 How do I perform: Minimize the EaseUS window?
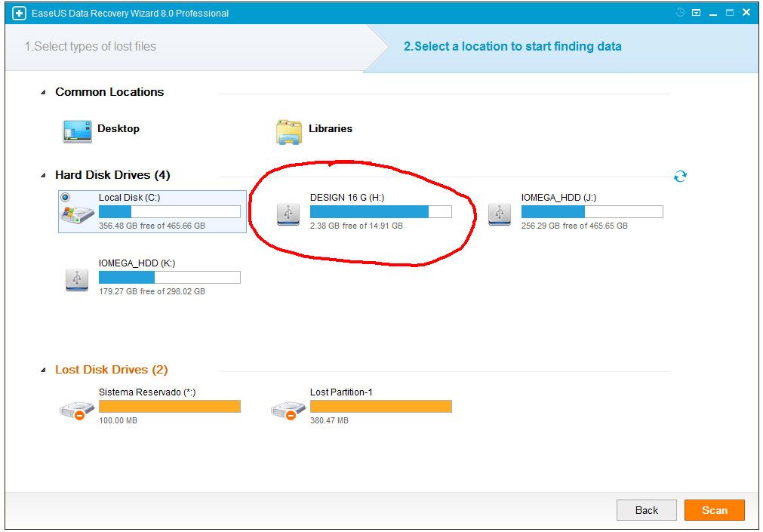click(713, 13)
